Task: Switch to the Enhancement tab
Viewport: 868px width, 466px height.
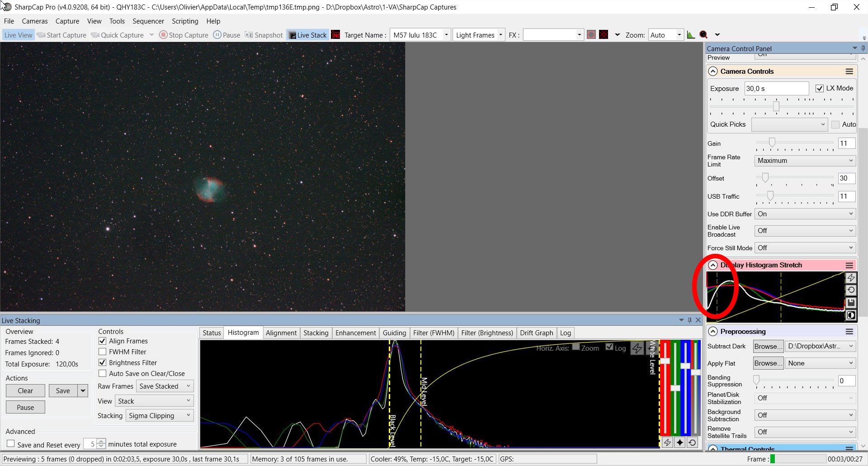Action: pyautogui.click(x=355, y=333)
